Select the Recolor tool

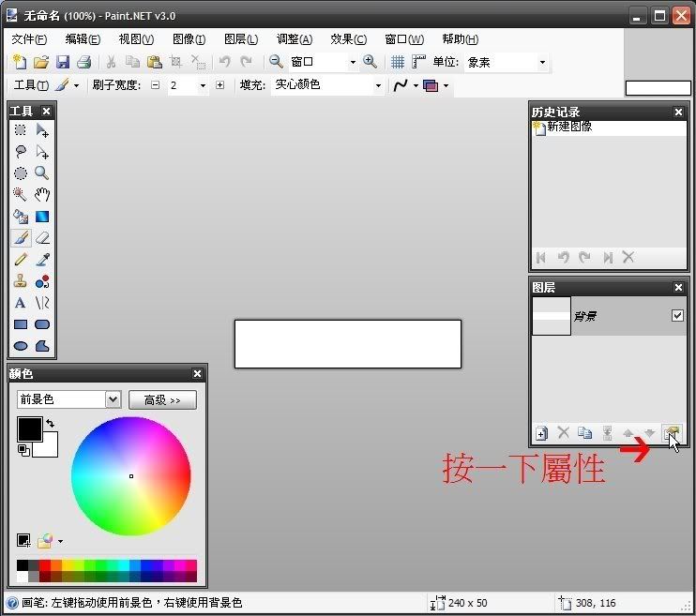(42, 281)
